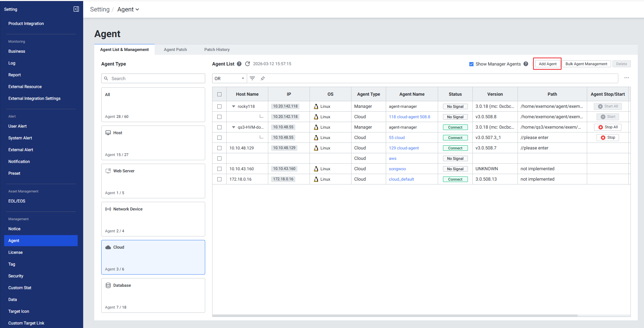
Task: Open the Agent breadcrumb dropdown
Action: point(128,9)
